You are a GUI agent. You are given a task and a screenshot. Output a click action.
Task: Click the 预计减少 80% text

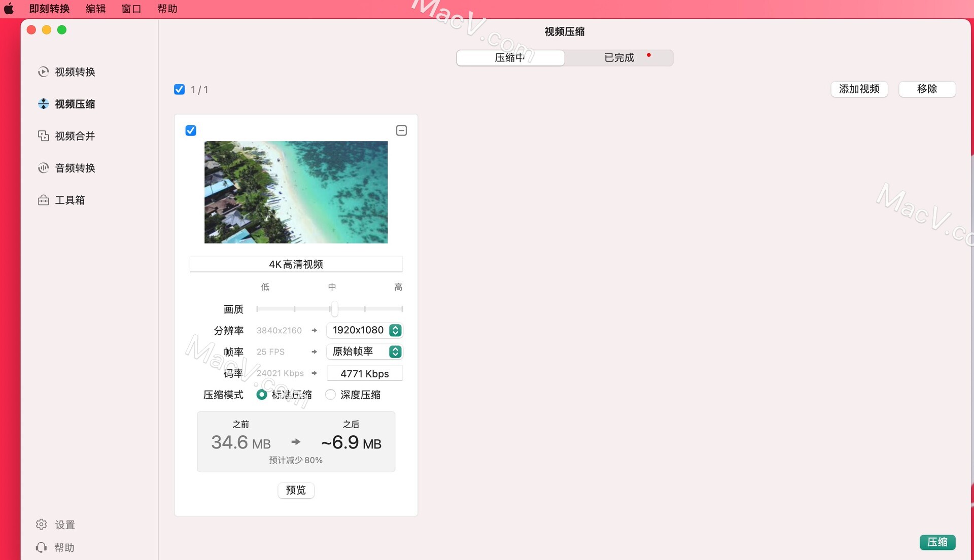296,460
